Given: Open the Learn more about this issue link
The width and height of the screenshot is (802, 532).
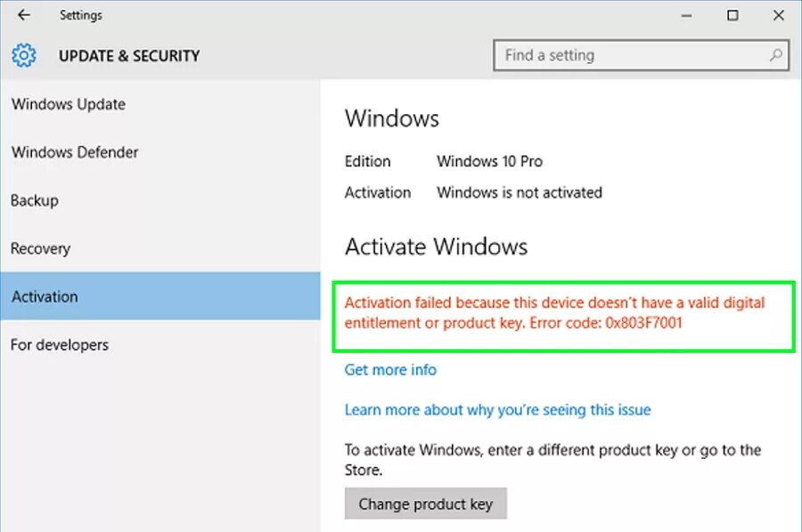Looking at the screenshot, I should 497,410.
